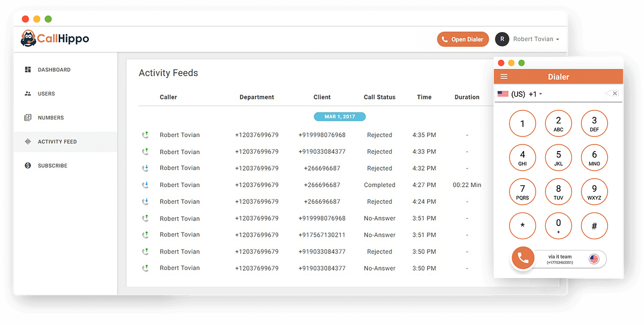Tap key 7 PQRS on the keypad
This screenshot has height=326, width=644.
522,192
